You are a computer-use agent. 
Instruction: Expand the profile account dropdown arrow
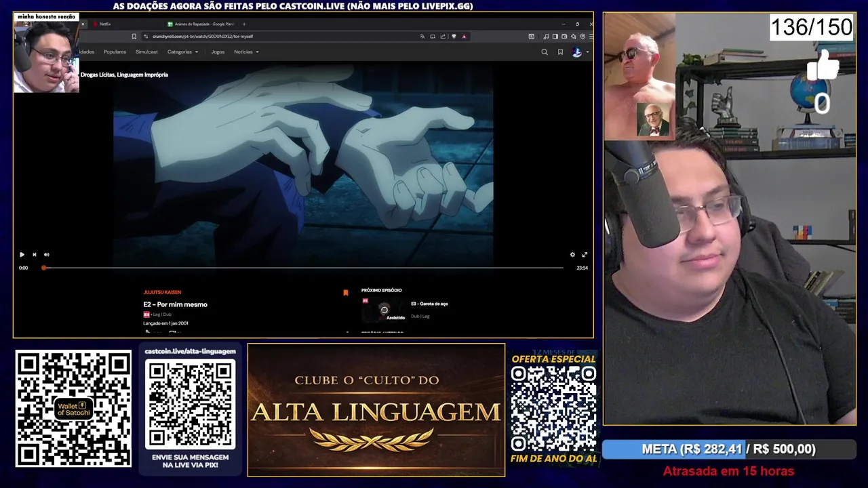point(587,52)
